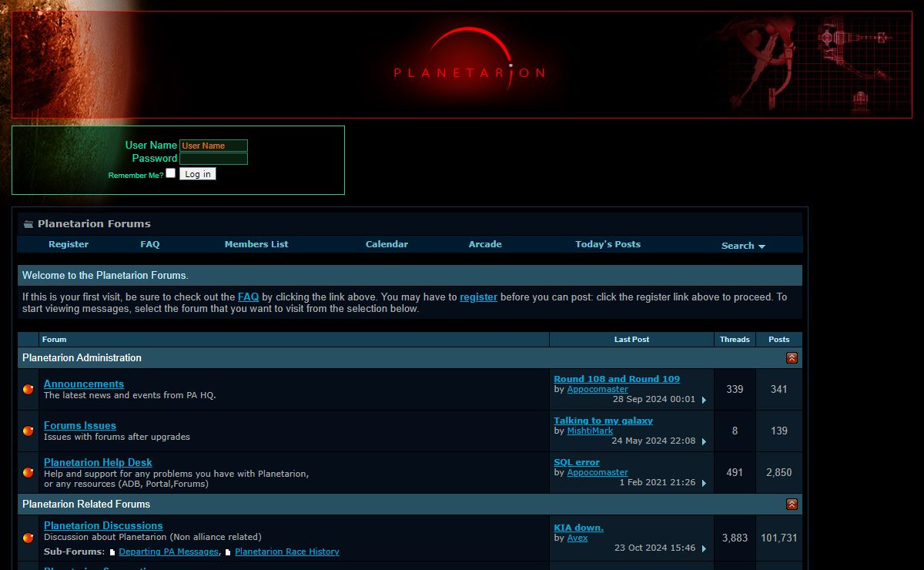The height and width of the screenshot is (570, 924).
Task: Click the 2,850 posts count
Action: (779, 472)
